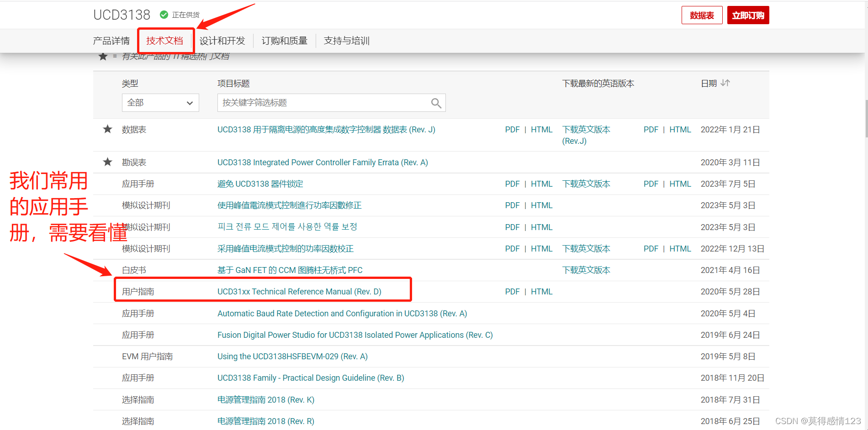Click English HTML in 避免 UCD3138 器件锁定 row

click(x=680, y=184)
